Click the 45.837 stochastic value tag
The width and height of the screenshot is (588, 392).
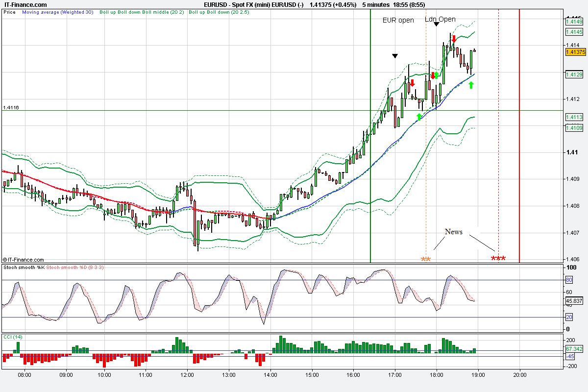pyautogui.click(x=574, y=301)
